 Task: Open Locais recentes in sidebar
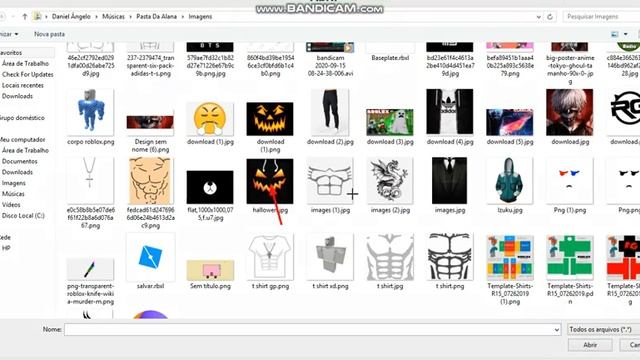[x=23, y=85]
